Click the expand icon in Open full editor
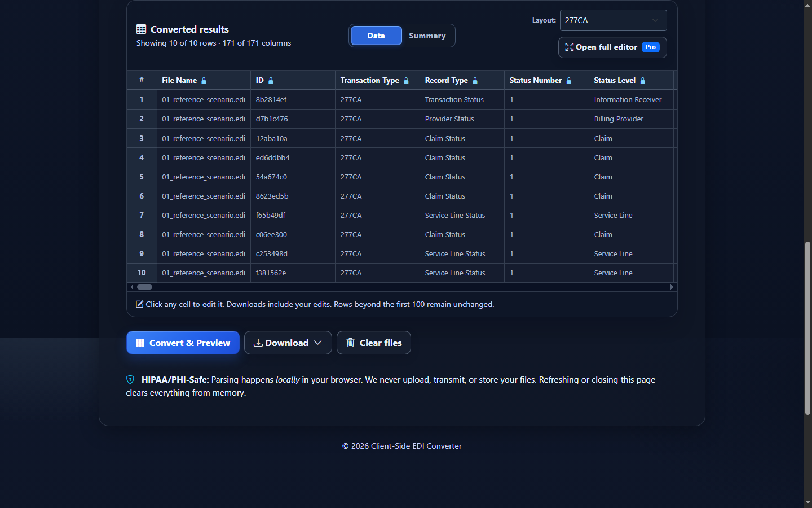Screen dimensions: 812x508 coord(570,47)
